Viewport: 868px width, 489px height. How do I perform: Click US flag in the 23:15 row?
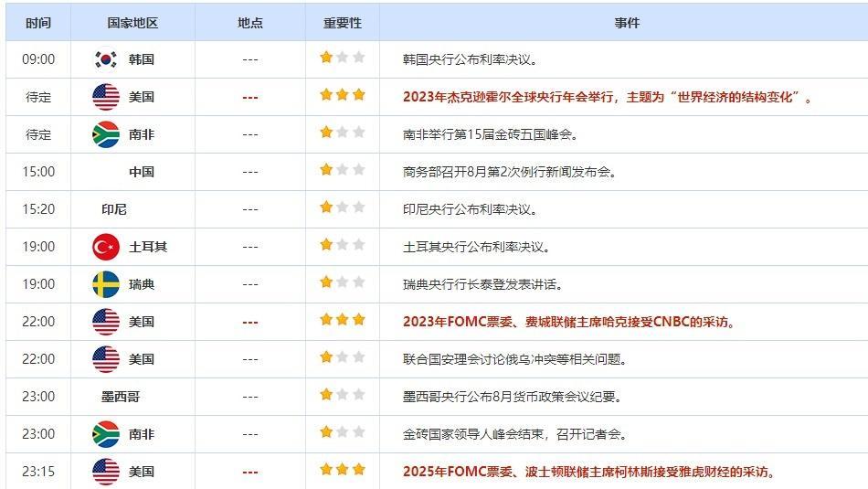pos(106,472)
